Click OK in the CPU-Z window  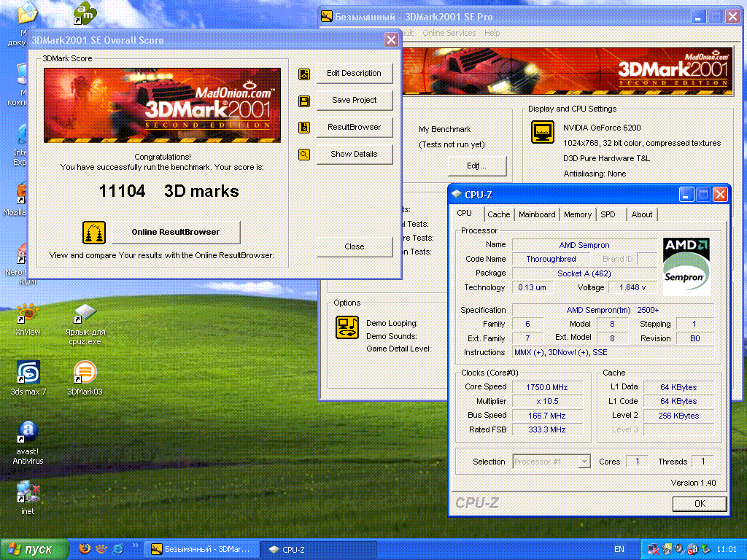(x=700, y=504)
